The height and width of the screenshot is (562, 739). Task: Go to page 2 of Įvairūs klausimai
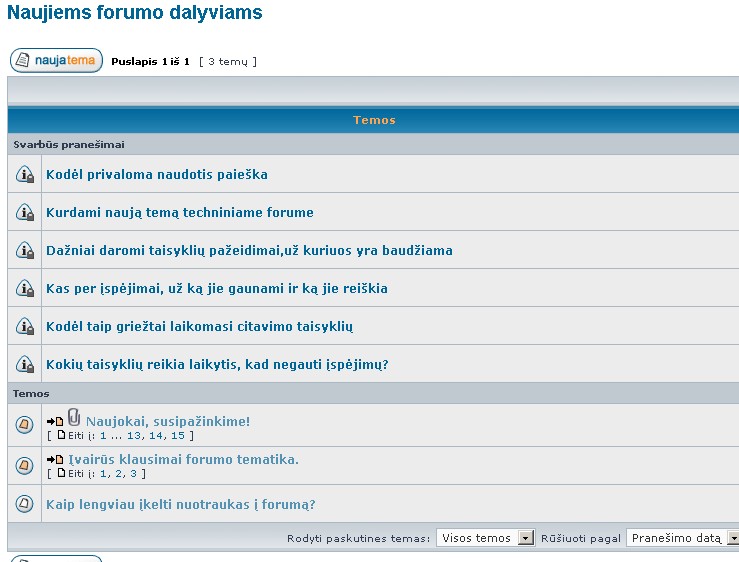click(x=119, y=473)
